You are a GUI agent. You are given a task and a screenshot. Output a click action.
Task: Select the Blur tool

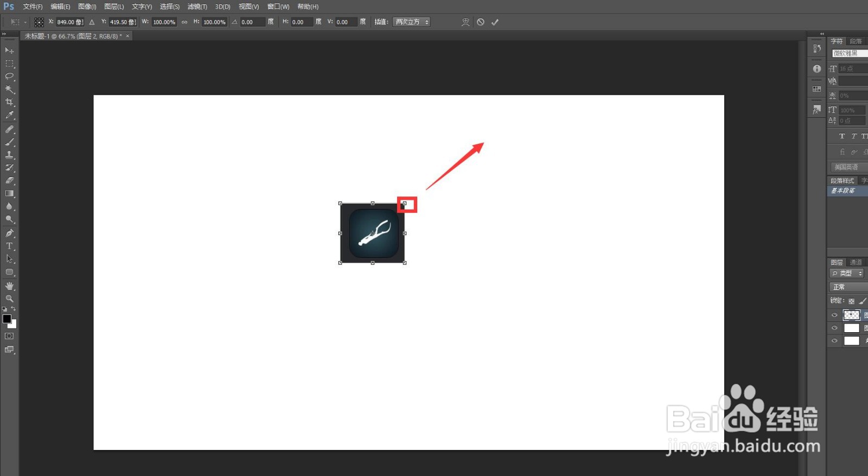[9, 207]
